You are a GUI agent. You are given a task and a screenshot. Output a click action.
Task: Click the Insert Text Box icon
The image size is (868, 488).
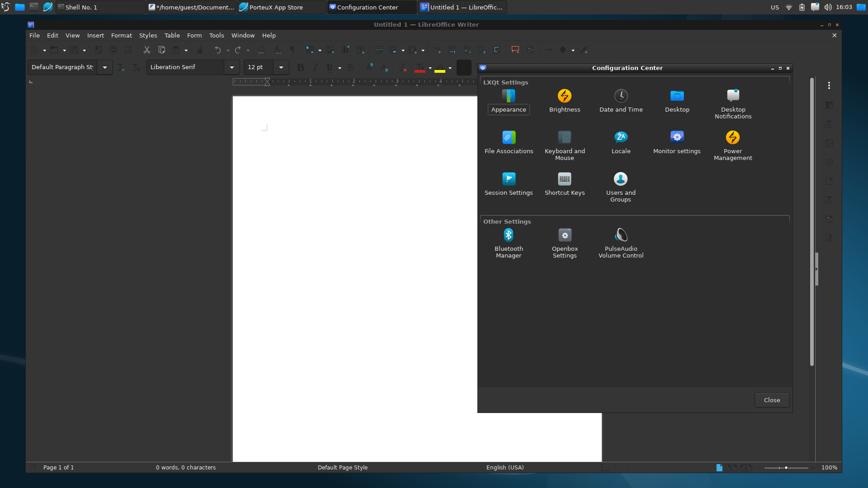[x=360, y=50]
